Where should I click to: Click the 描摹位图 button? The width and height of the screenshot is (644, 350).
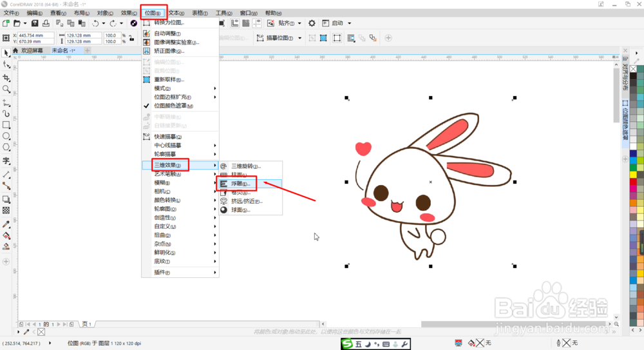(x=275, y=38)
